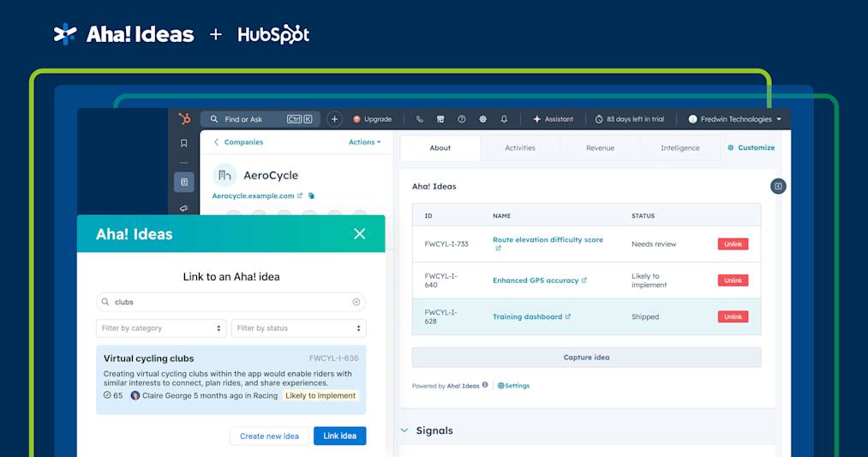The image size is (868, 457).
Task: Open the Filter by category dropdown
Action: click(x=161, y=328)
